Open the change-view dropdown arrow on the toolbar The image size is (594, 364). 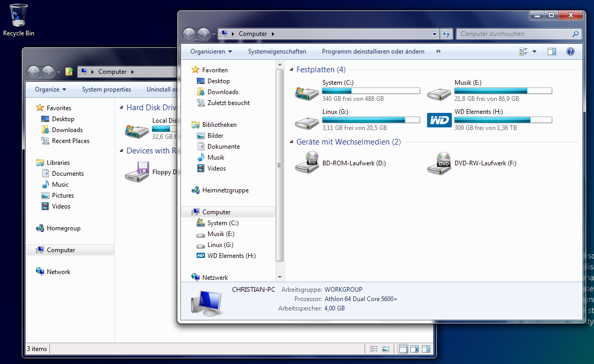[x=535, y=51]
